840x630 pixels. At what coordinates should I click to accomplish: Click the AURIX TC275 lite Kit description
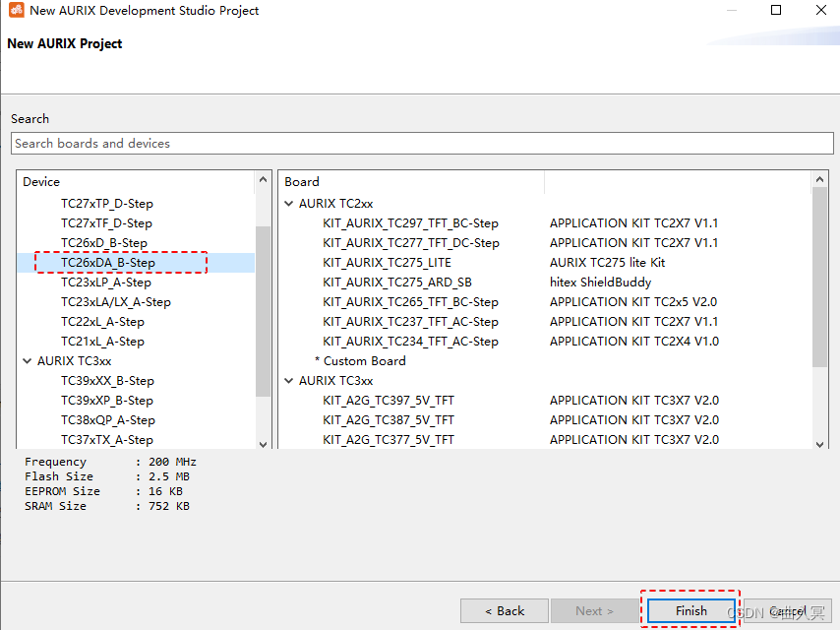click(x=608, y=263)
